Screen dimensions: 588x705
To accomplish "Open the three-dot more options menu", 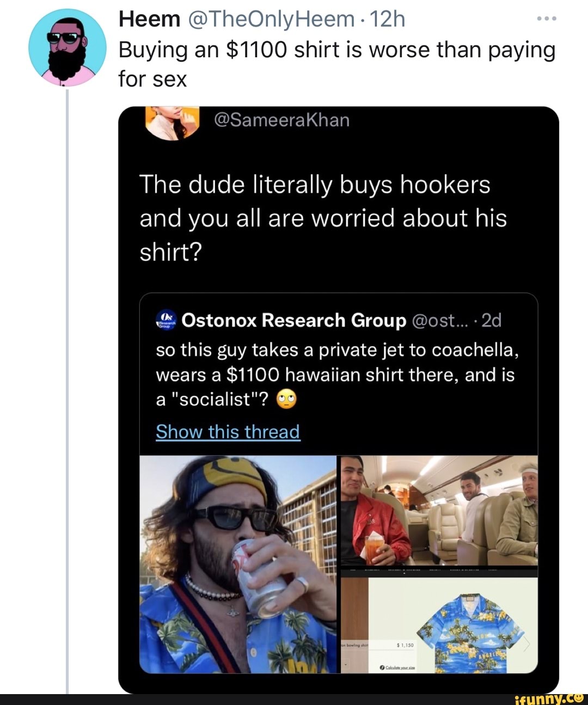I will pyautogui.click(x=546, y=20).
